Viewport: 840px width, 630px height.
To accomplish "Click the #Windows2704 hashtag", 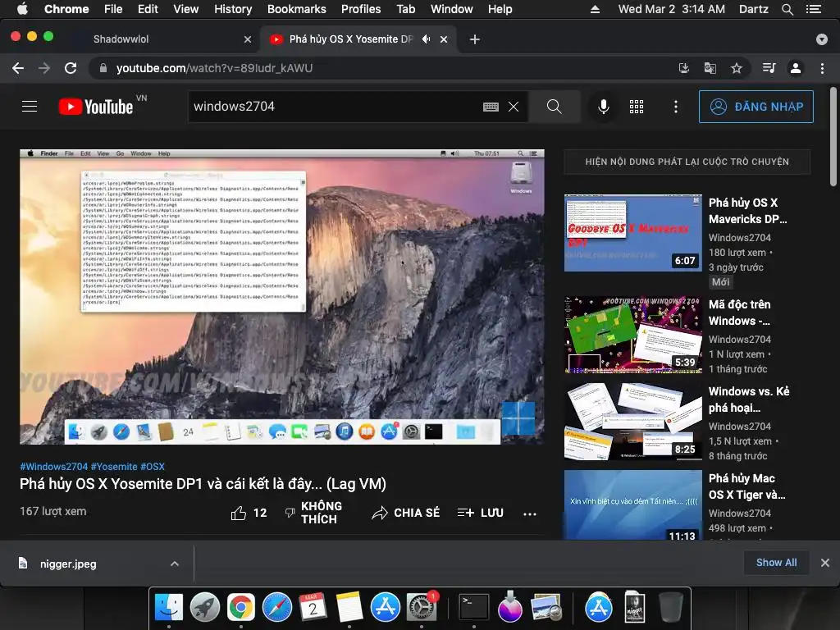I will pos(53,467).
